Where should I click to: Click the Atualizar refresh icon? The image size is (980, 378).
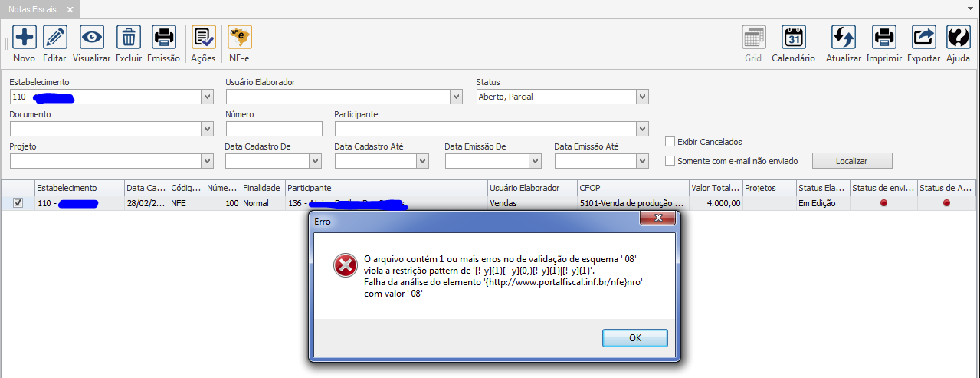(844, 37)
